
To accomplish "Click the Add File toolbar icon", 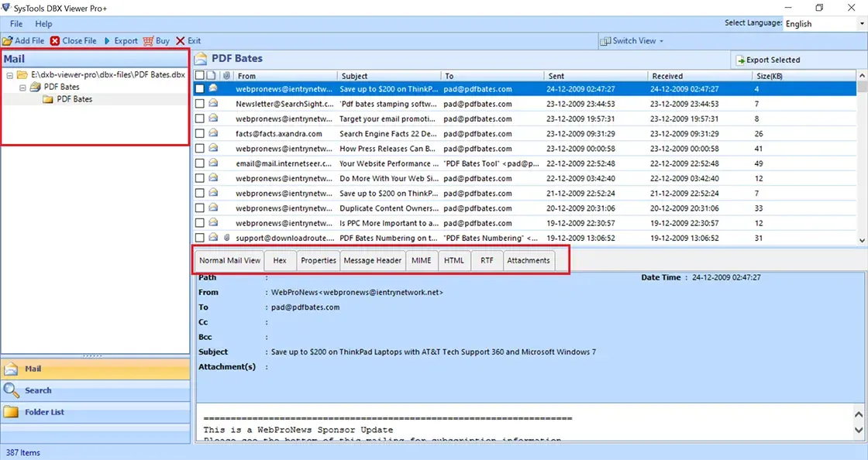I will point(7,41).
